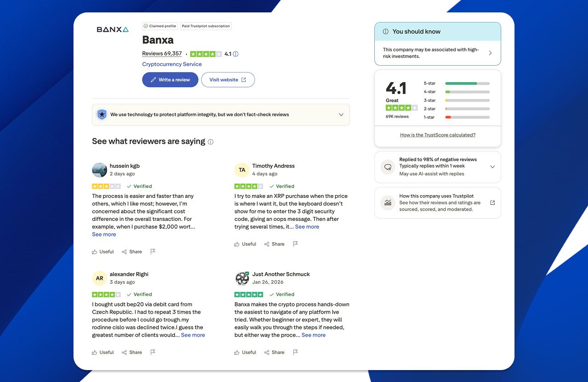Open 'How is the TrustScore calculated?' link

point(437,135)
